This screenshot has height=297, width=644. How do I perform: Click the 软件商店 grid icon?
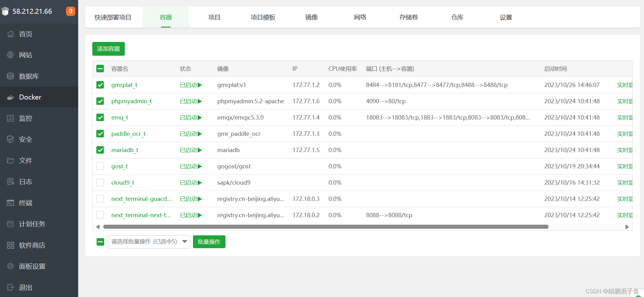[x=11, y=245]
